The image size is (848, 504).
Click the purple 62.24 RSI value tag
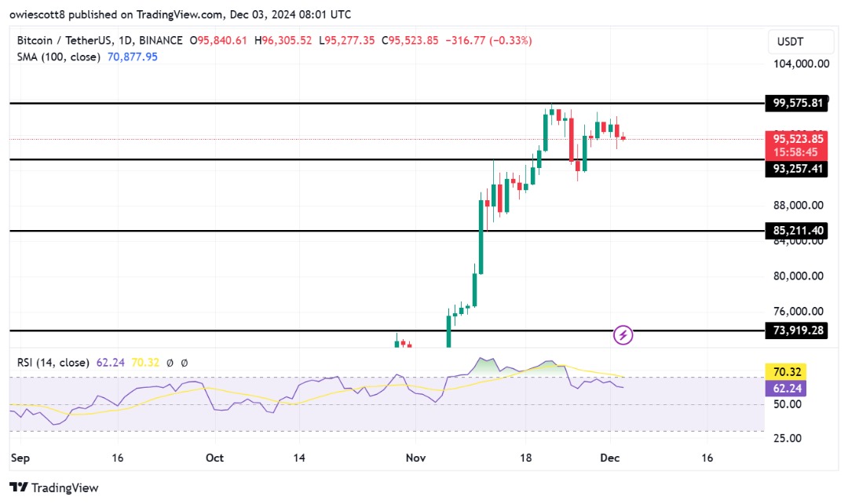pyautogui.click(x=786, y=389)
